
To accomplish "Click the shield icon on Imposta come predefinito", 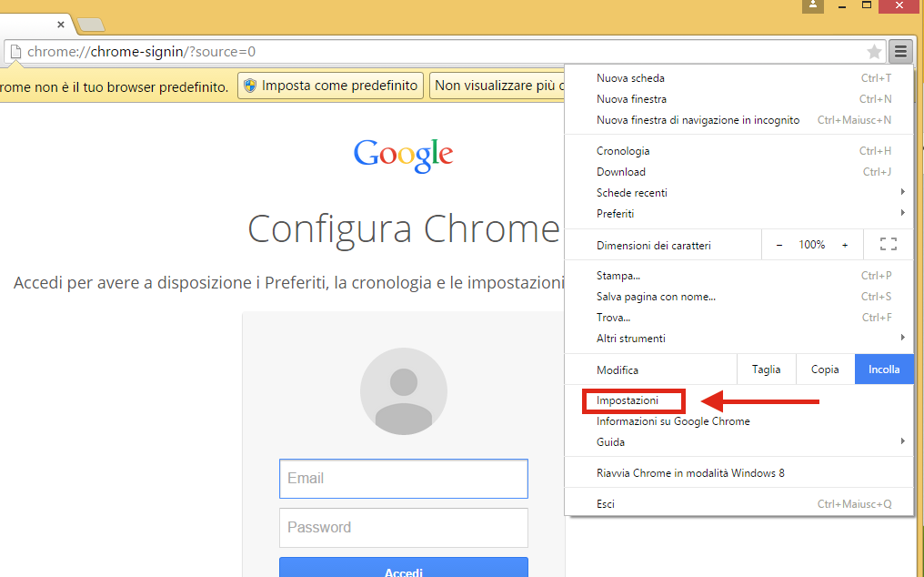I will [x=250, y=86].
